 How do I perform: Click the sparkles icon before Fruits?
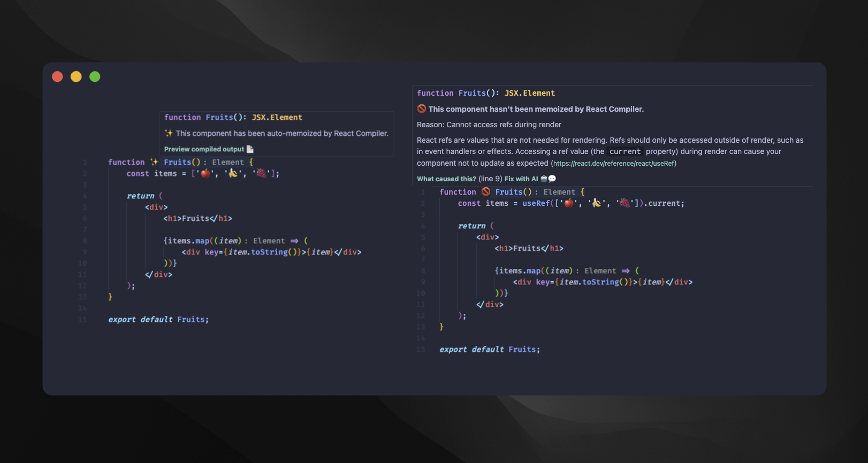pyautogui.click(x=154, y=162)
